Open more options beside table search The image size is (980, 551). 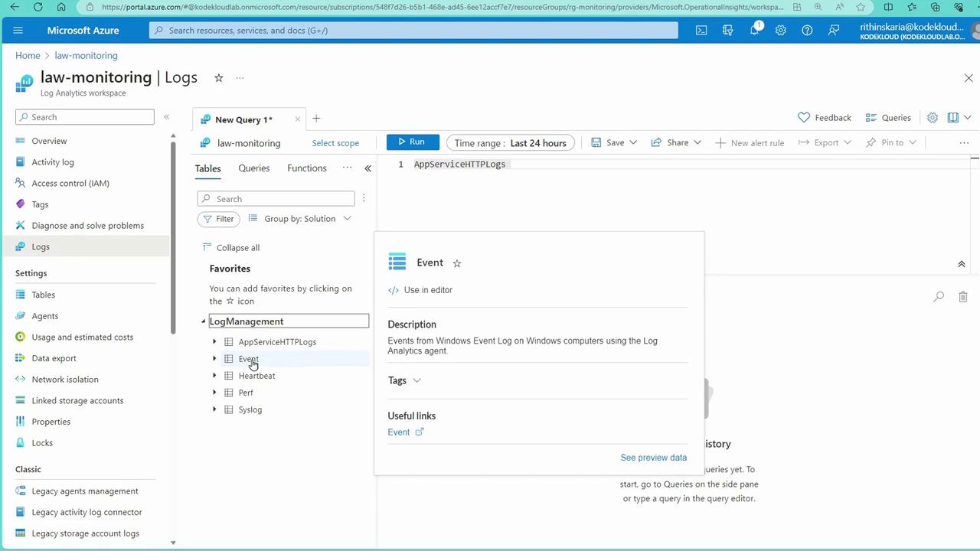coord(364,198)
